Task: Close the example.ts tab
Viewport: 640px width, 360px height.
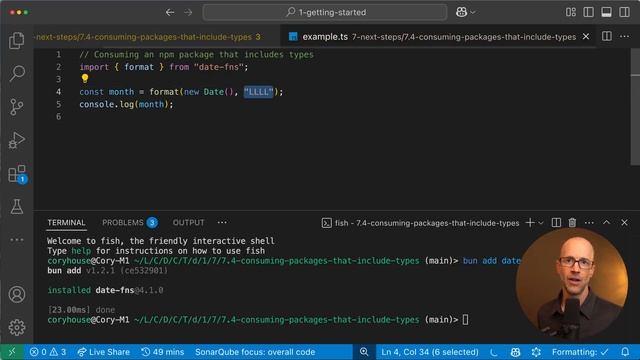Action: click(586, 37)
